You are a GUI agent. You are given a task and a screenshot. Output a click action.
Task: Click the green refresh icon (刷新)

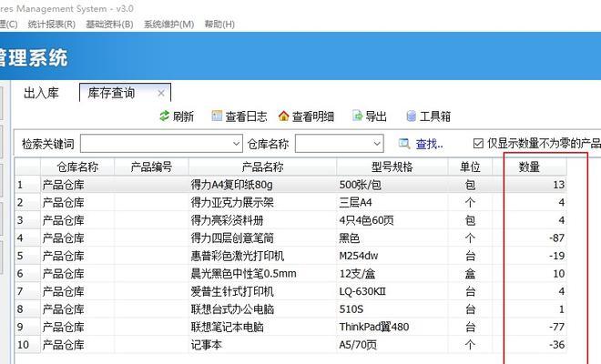pyautogui.click(x=165, y=116)
